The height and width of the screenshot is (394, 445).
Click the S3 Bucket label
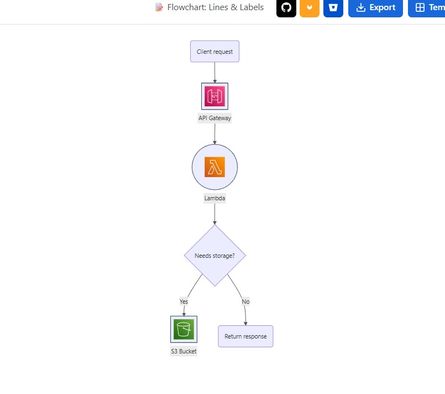[184, 351]
